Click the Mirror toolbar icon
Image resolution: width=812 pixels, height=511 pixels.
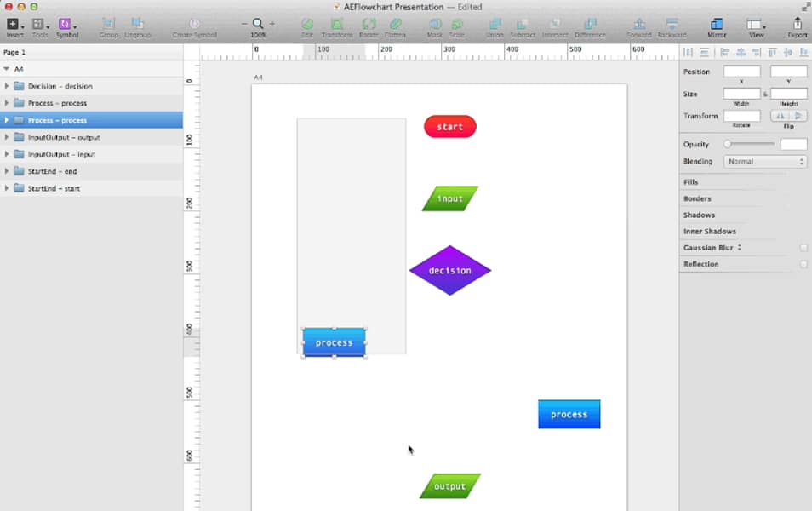click(717, 25)
